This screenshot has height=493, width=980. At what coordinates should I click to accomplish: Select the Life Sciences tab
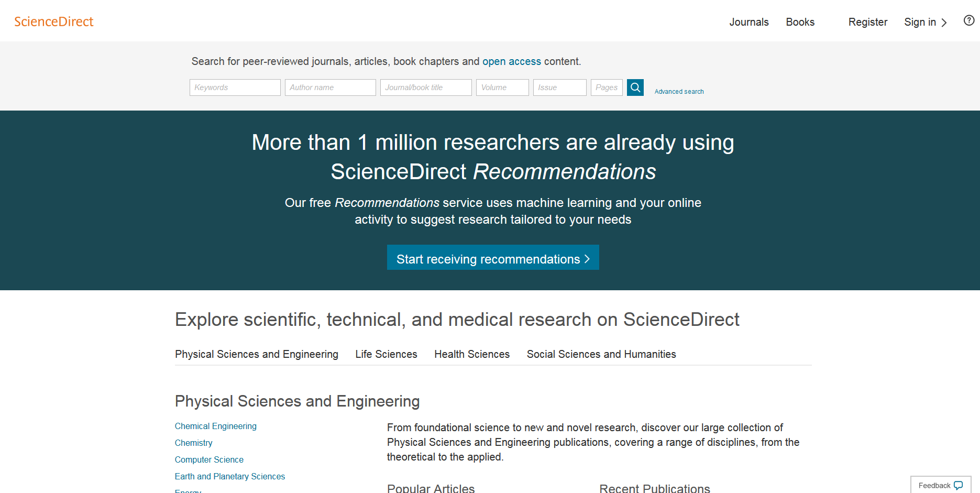coord(386,354)
